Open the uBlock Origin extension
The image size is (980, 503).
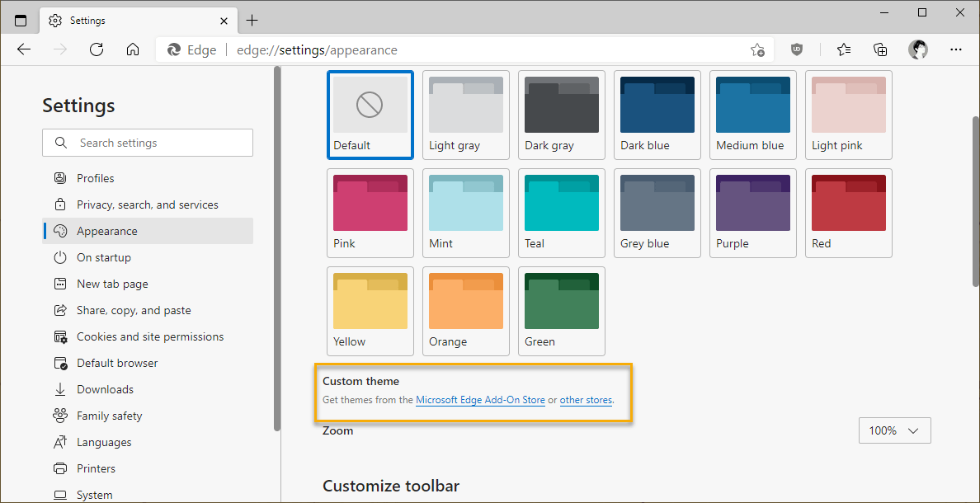797,49
